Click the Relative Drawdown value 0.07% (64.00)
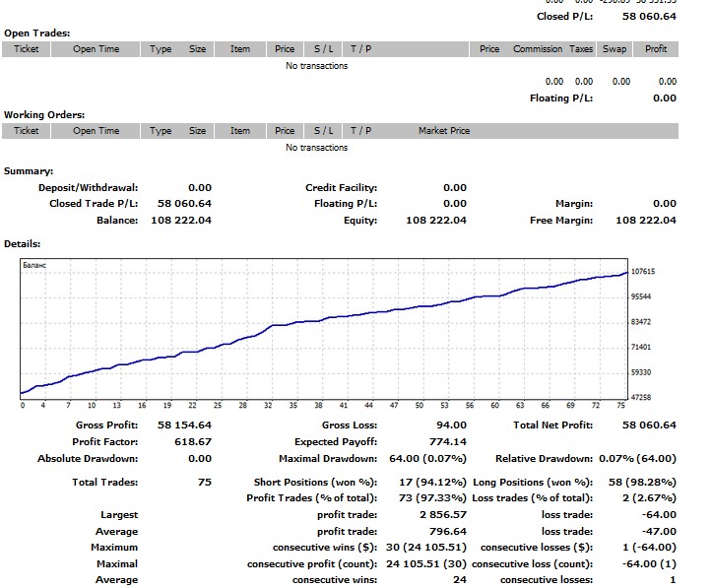 (637, 459)
